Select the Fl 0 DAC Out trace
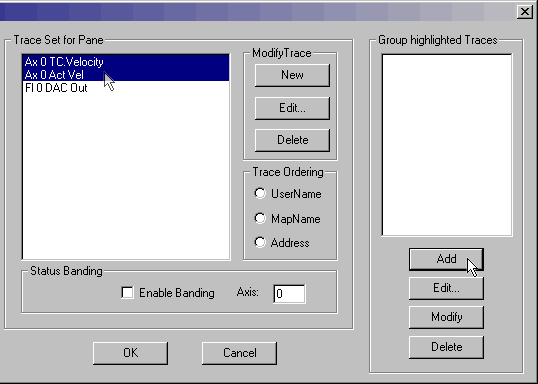 [x=126, y=88]
